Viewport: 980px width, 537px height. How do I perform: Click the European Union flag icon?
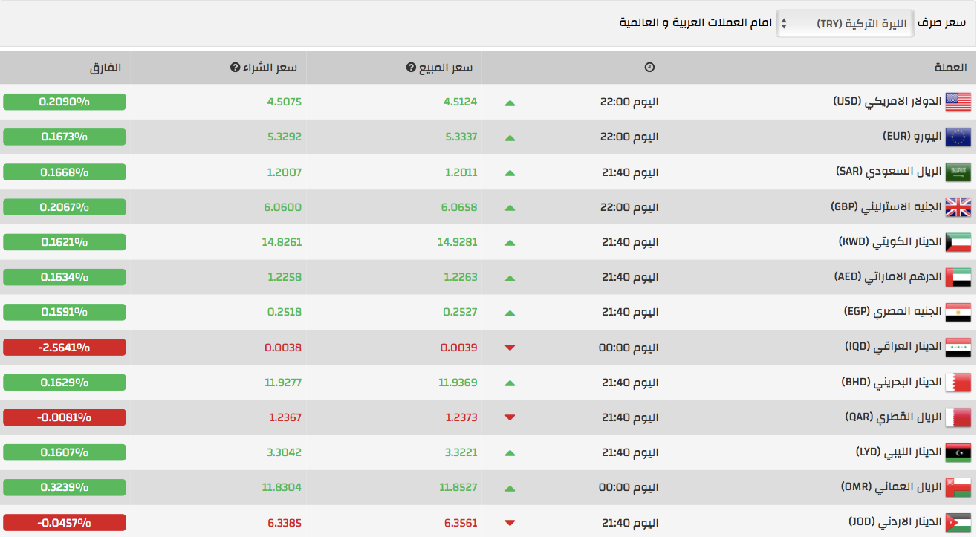(958, 137)
